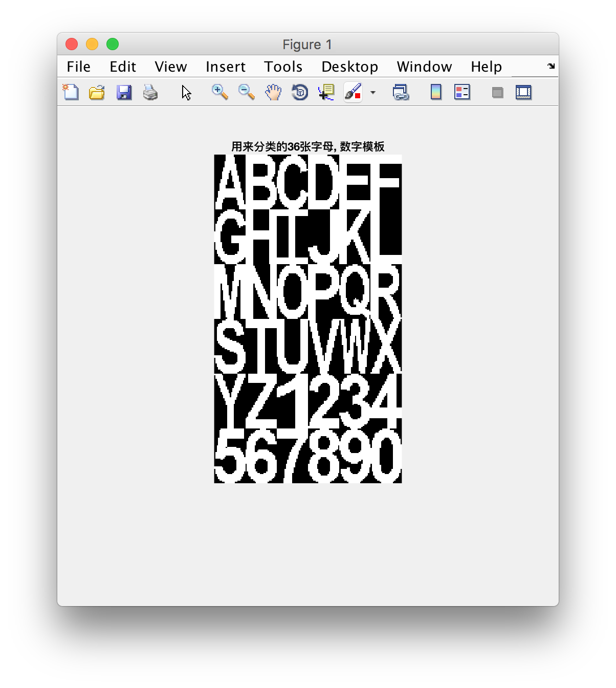
Task: Click the Link Plot icon
Action: point(401,92)
